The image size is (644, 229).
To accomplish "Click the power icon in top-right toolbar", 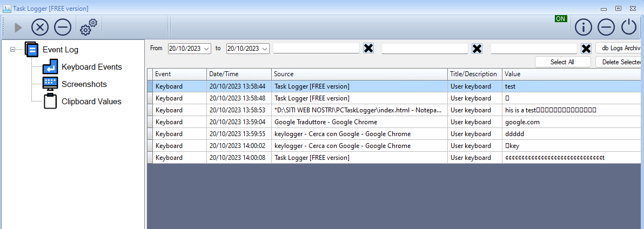I will click(x=629, y=27).
